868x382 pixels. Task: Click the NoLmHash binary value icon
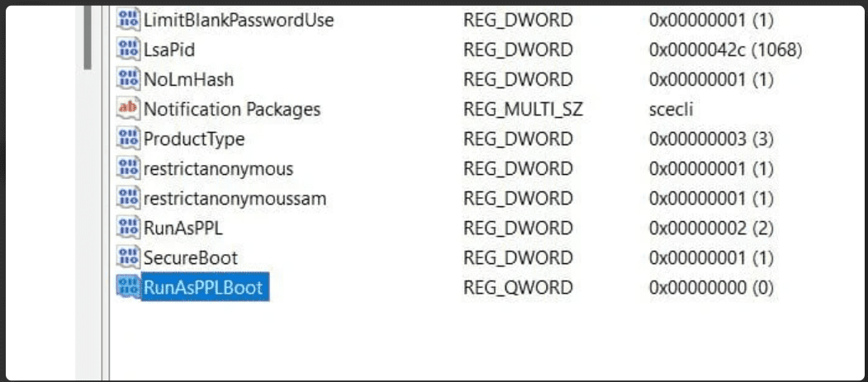129,79
